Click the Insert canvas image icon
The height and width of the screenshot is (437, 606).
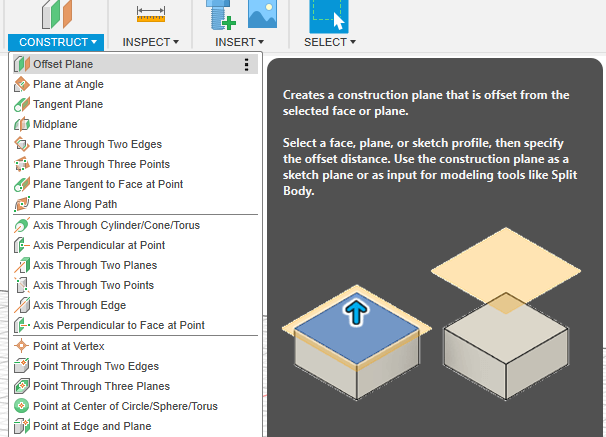262,14
